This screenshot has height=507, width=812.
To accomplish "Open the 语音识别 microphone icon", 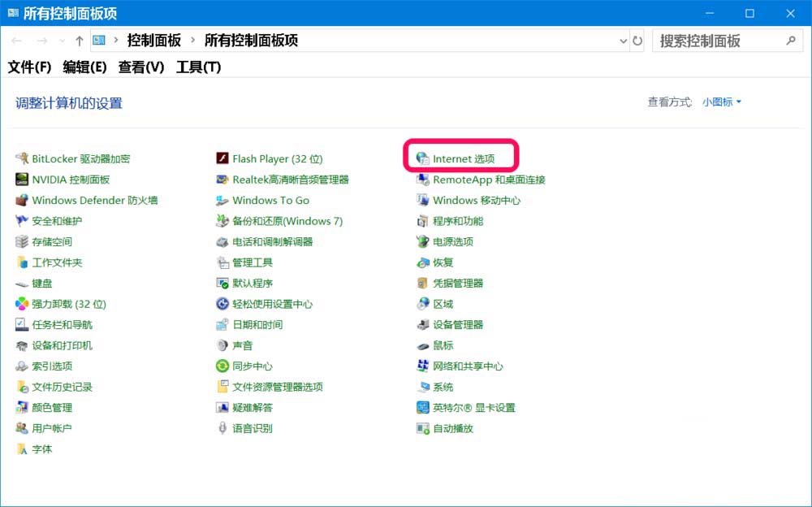I will point(222,428).
